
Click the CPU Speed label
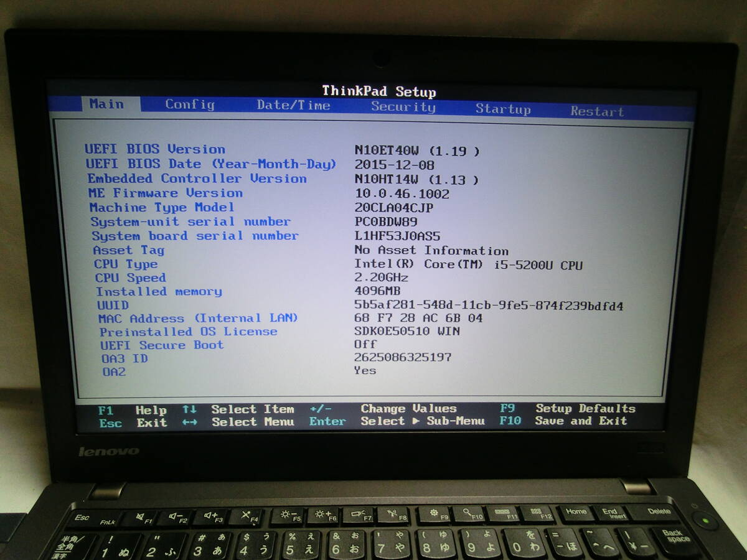pos(130,278)
